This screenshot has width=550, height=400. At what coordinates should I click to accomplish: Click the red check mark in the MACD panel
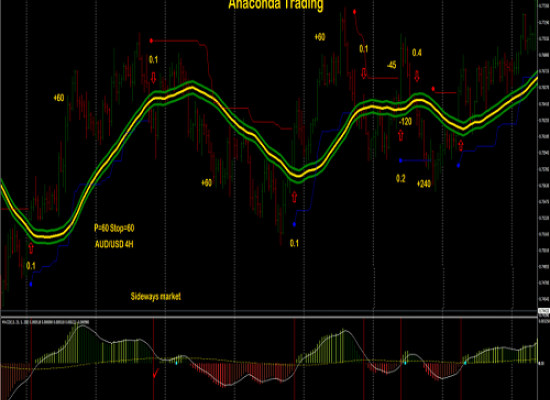tap(156, 373)
